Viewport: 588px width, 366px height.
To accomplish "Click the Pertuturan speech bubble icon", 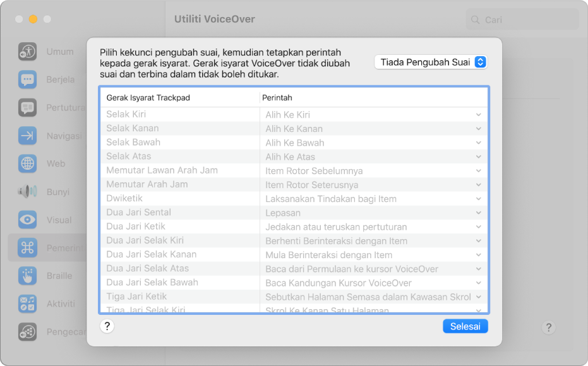I will pos(27,107).
